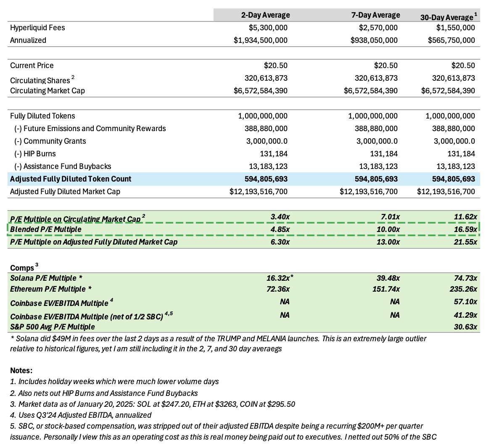
Task: Select the 11.62x multiple
Action: click(465, 217)
